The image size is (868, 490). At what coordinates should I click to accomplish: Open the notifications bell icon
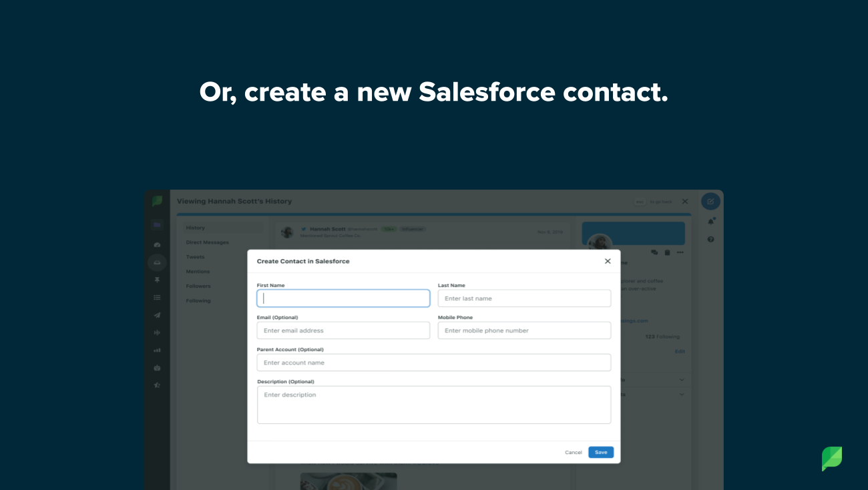click(711, 222)
